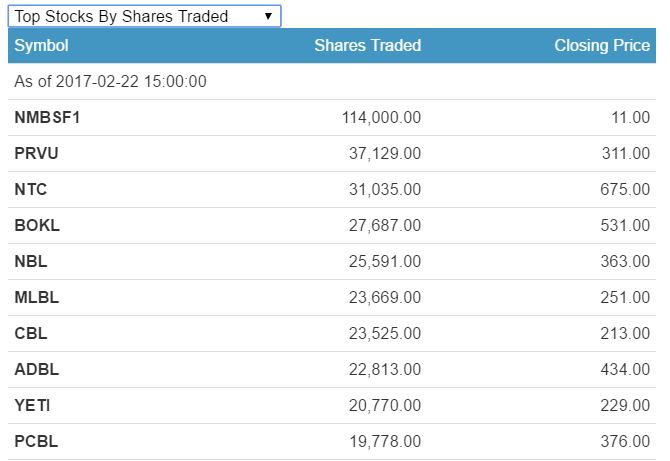Select the CBL stock symbol
This screenshot has height=461, width=670.
click(31, 334)
